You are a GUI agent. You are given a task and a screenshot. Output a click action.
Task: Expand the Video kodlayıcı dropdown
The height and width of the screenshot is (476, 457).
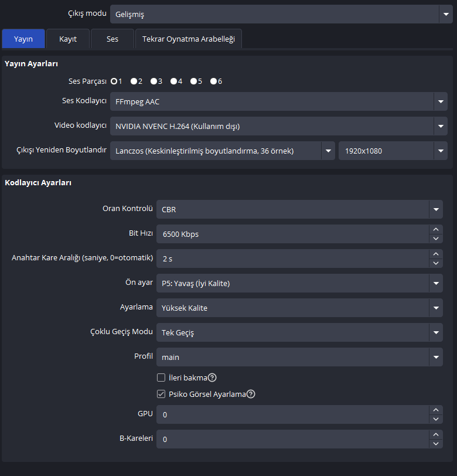coord(441,126)
